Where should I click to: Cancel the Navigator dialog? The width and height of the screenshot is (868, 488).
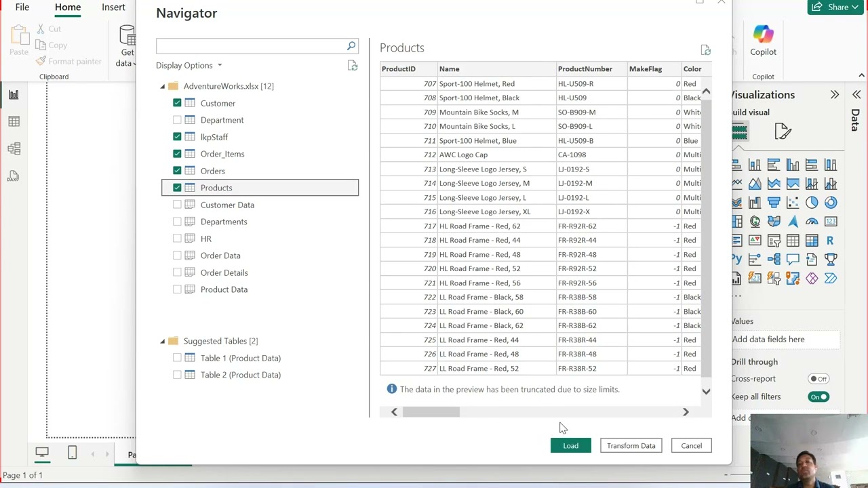[x=692, y=445]
